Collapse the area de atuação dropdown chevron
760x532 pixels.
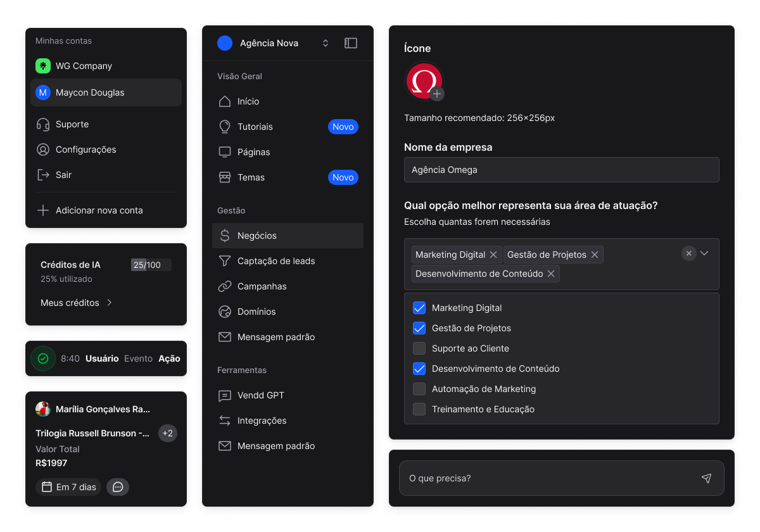(704, 253)
